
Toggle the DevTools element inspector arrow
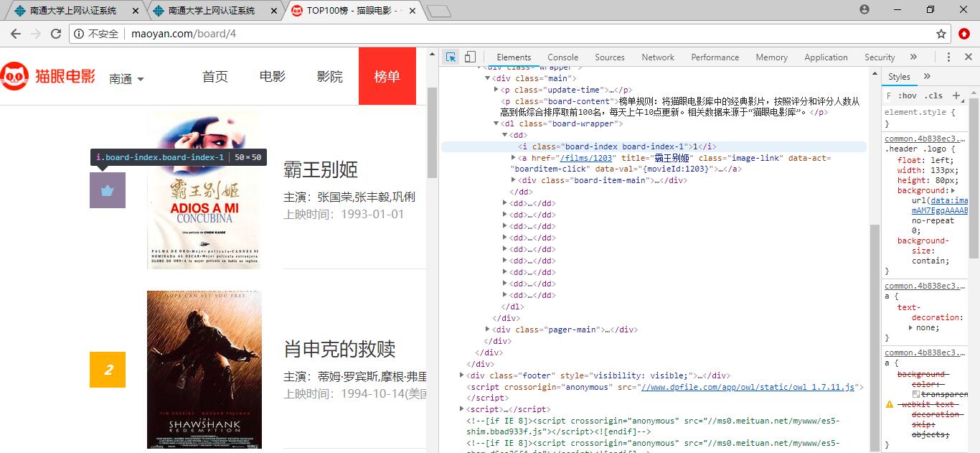[451, 57]
